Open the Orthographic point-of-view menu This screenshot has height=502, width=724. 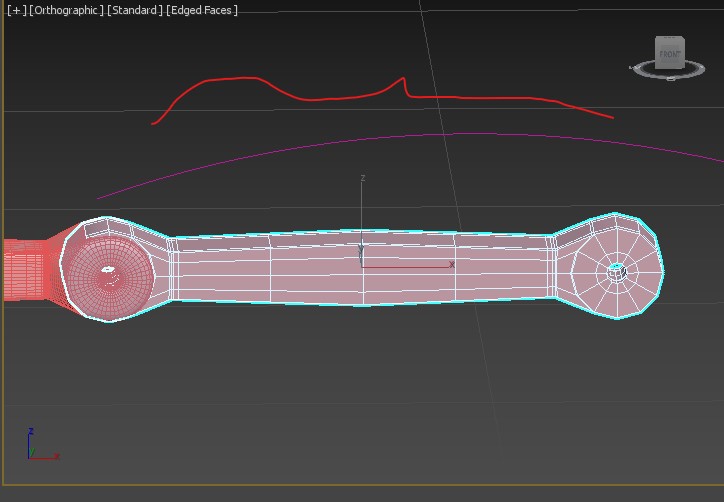tap(66, 10)
